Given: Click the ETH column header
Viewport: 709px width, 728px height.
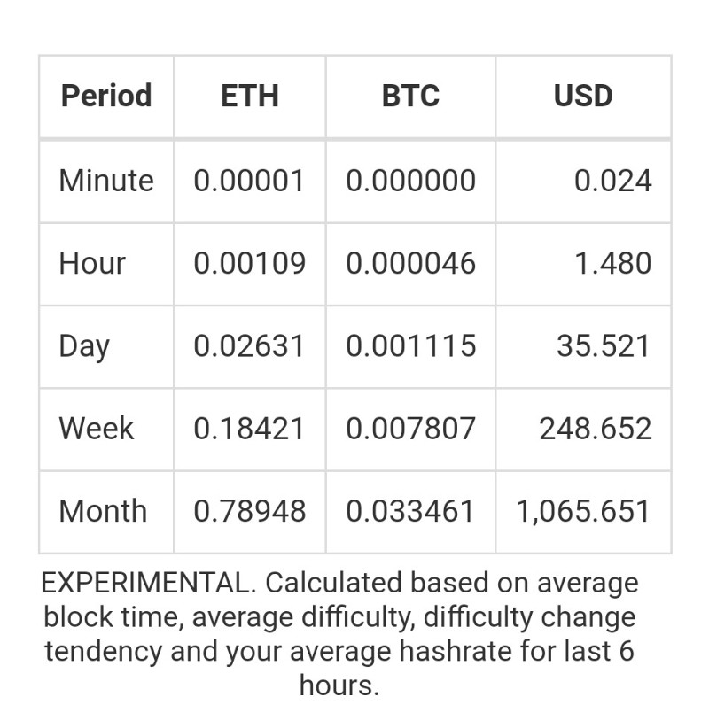Looking at the screenshot, I should tap(250, 96).
